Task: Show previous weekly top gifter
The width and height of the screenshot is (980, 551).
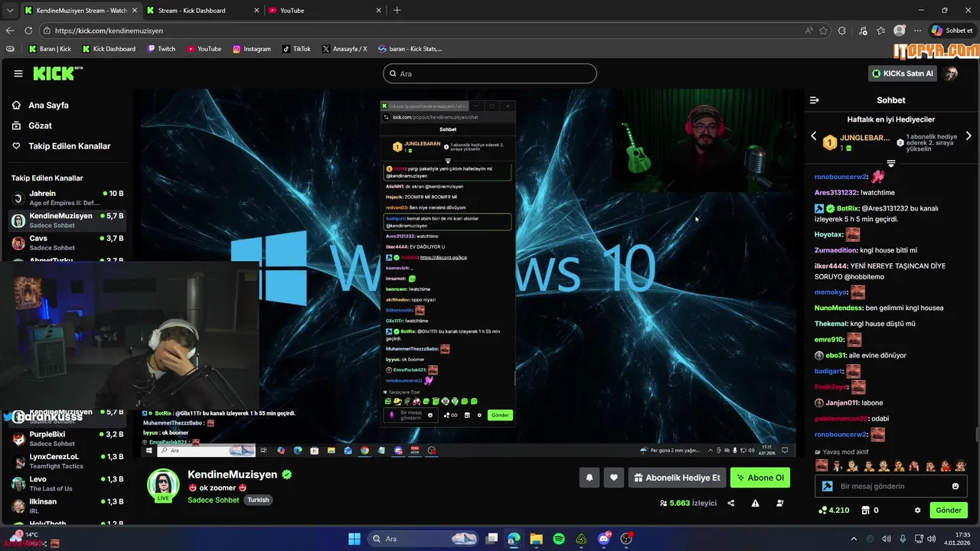Action: [x=814, y=136]
